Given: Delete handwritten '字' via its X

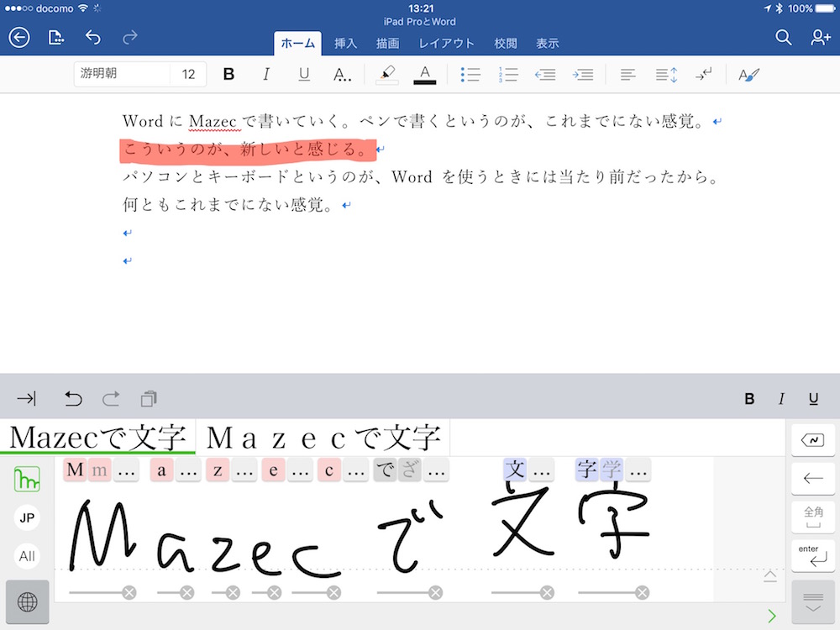Looking at the screenshot, I should point(643,592).
